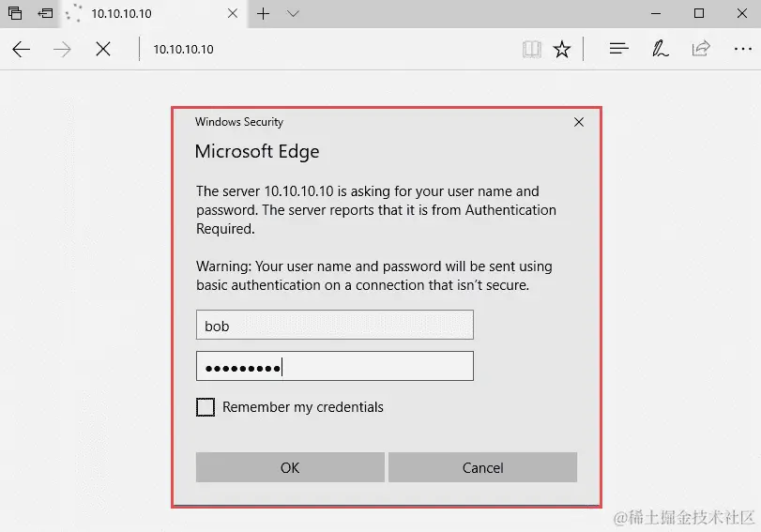
Task: Click the password field
Action: 335,366
